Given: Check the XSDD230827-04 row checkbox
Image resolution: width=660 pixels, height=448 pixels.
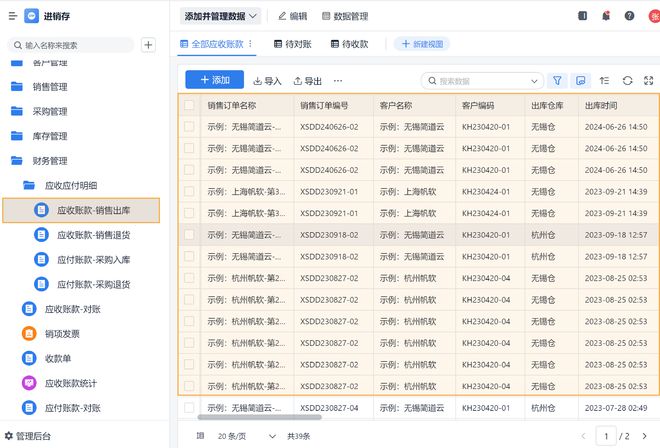Looking at the screenshot, I should pyautogui.click(x=189, y=408).
